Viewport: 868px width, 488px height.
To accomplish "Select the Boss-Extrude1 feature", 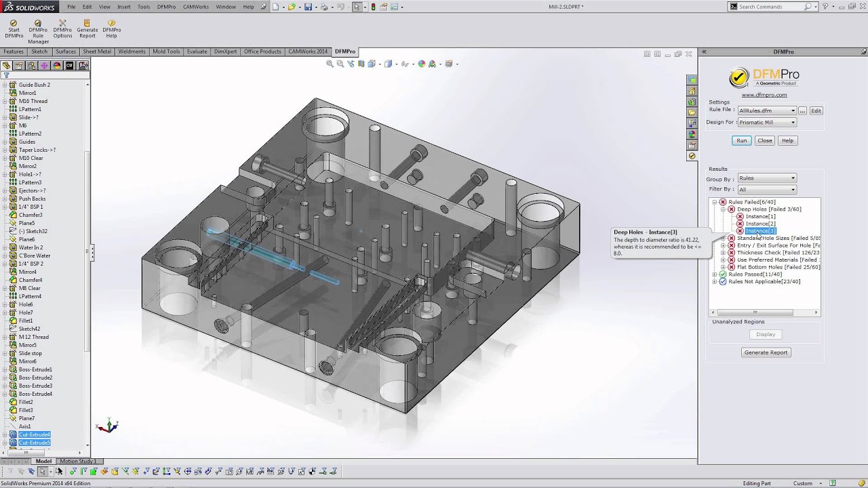I will tap(35, 369).
